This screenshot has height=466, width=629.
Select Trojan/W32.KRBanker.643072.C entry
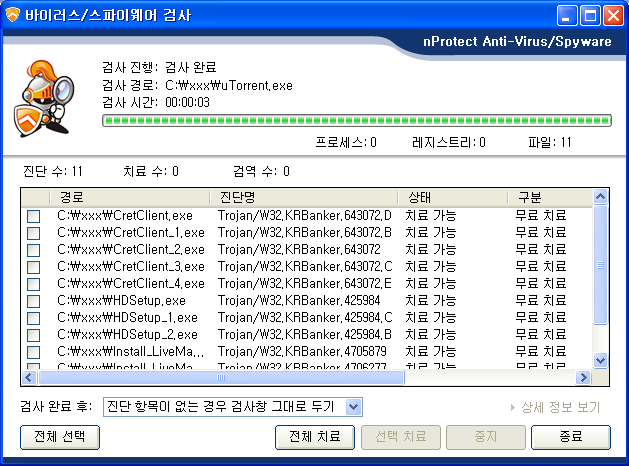[305, 267]
